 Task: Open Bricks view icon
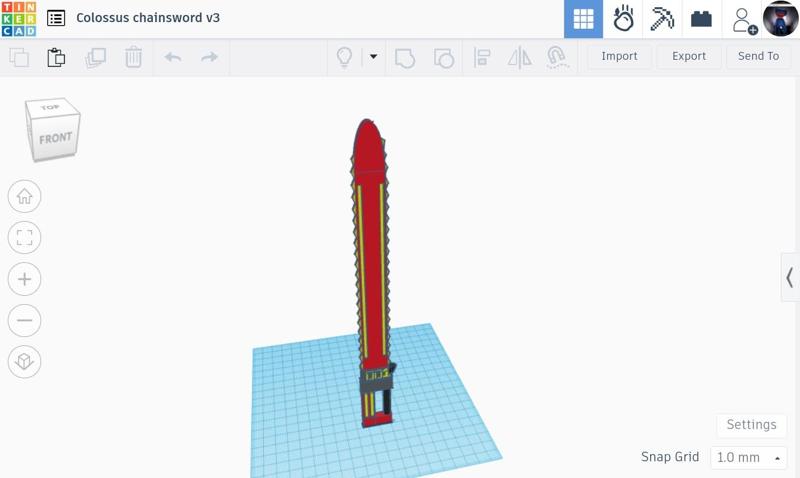702,19
